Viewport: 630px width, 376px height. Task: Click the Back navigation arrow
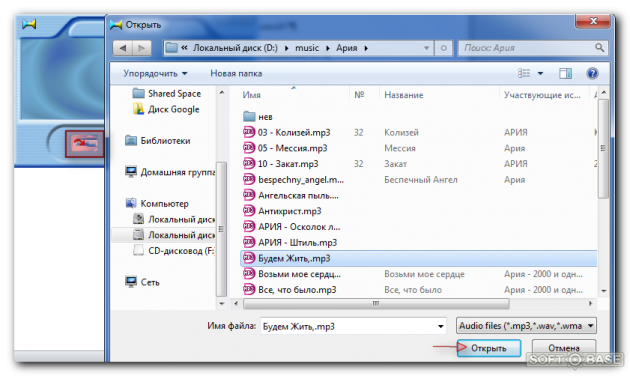tap(123, 48)
